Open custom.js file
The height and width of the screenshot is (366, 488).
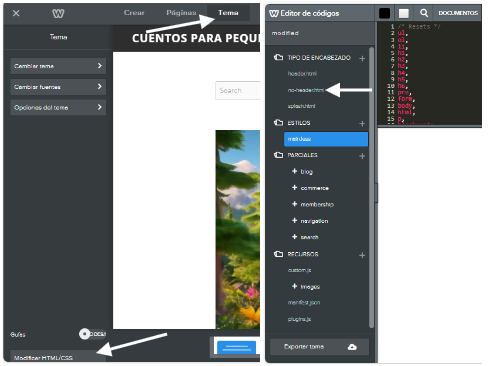299,270
